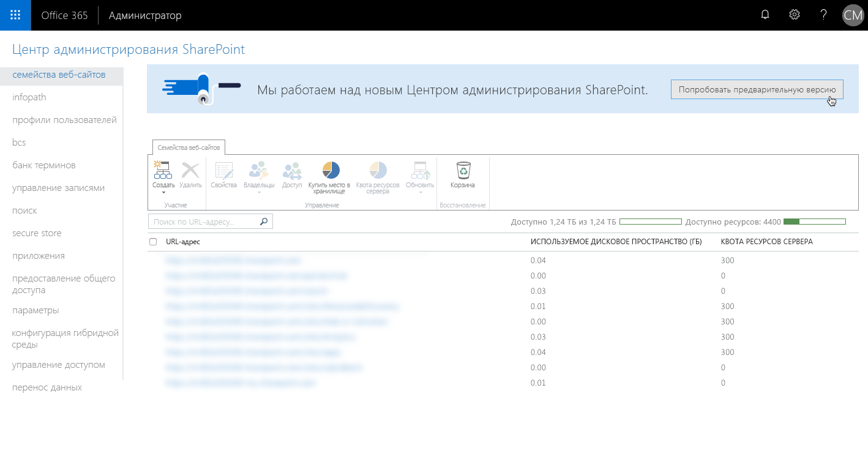The height and width of the screenshot is (459, 868).
Task: Go to профили пользователей
Action: [64, 120]
